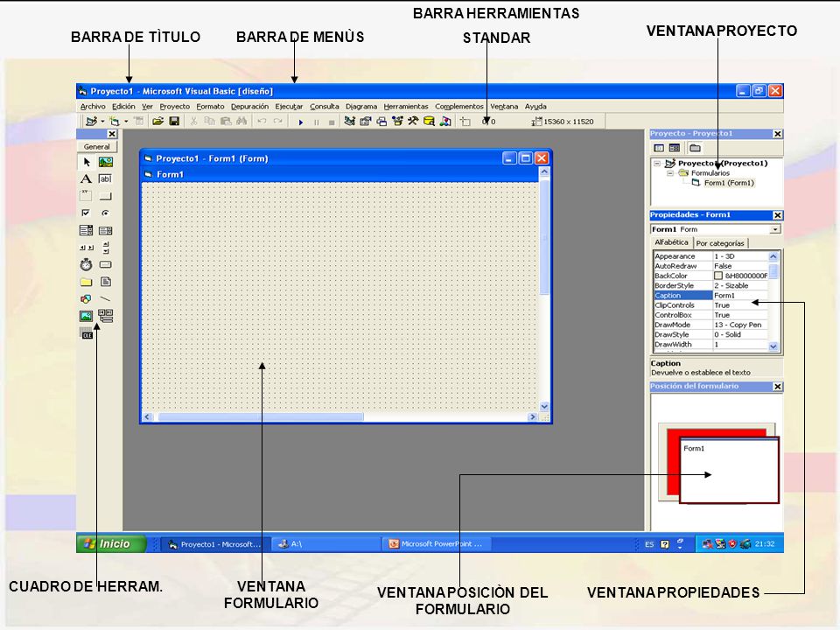Select the DirListBox folder control tool

[87, 282]
